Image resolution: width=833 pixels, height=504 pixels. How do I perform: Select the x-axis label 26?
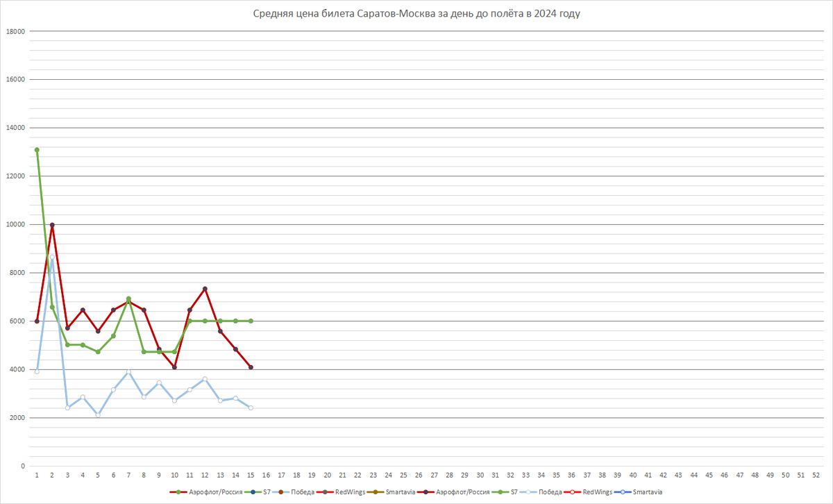click(x=419, y=475)
